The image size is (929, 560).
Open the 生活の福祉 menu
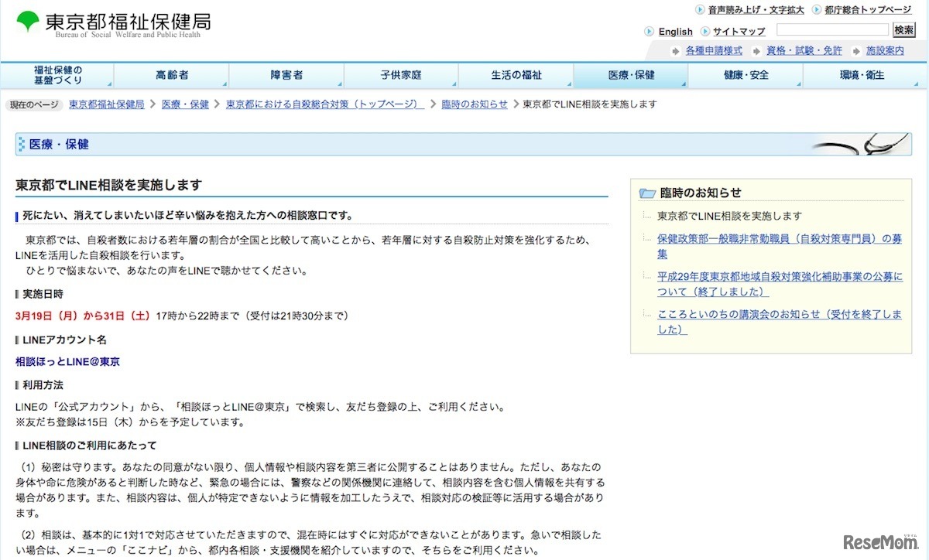pyautogui.click(x=516, y=74)
